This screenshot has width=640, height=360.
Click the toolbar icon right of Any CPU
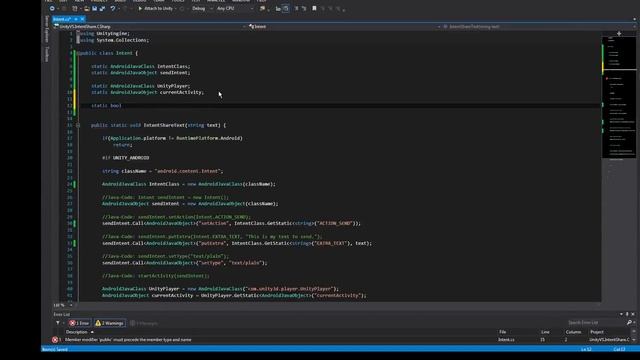point(262,8)
